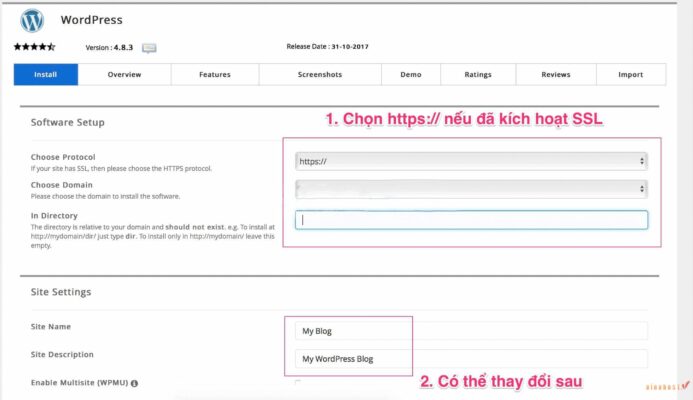Open the Overview tab
693x400 pixels.
(124, 75)
